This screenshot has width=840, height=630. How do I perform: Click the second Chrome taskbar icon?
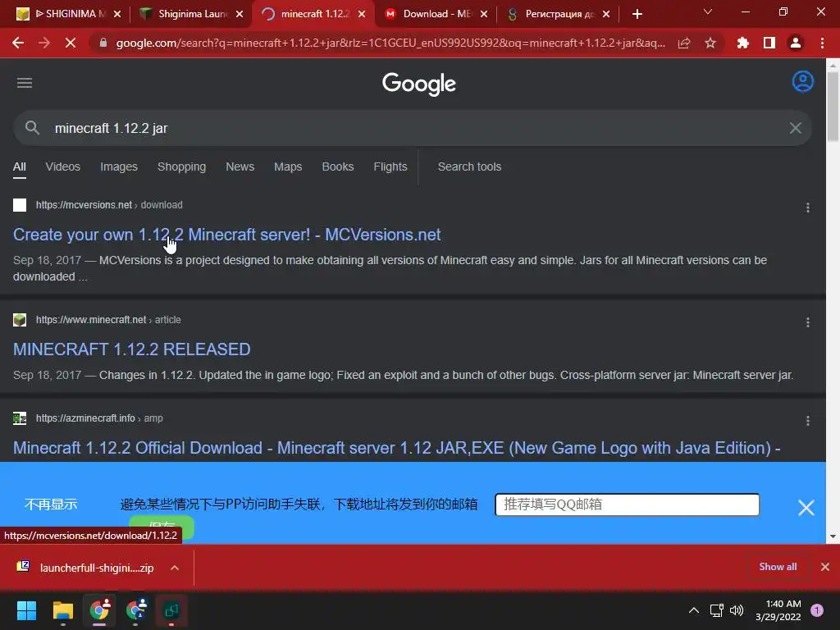click(x=136, y=610)
